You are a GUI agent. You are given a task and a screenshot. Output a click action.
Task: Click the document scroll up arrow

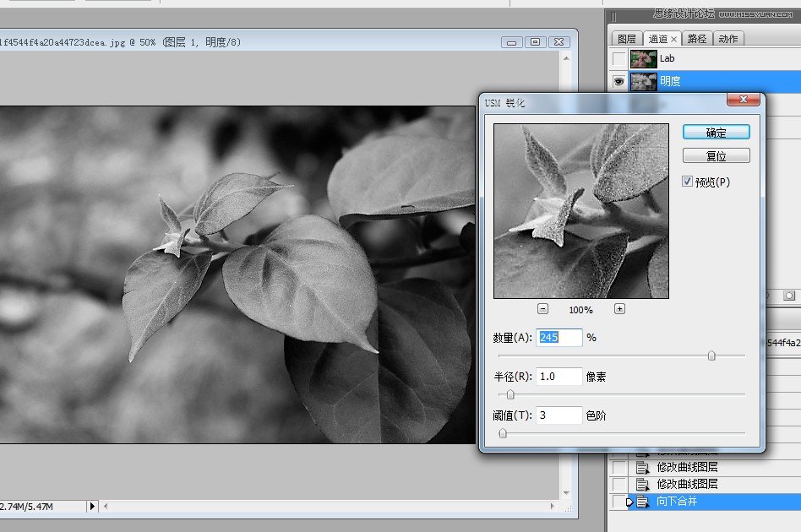click(x=566, y=59)
